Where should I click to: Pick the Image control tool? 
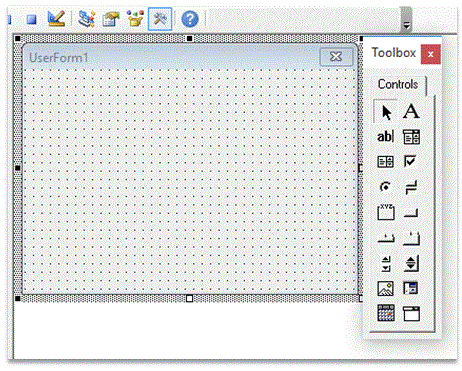click(x=385, y=289)
